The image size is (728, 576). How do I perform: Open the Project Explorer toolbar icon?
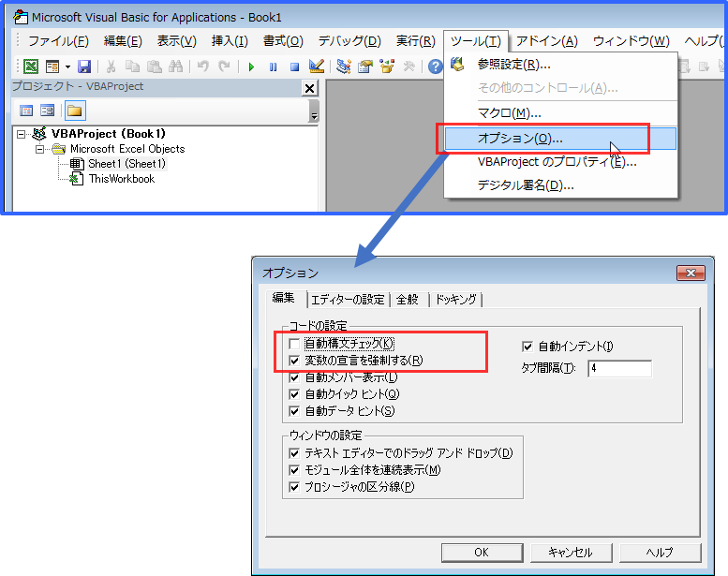click(x=344, y=66)
